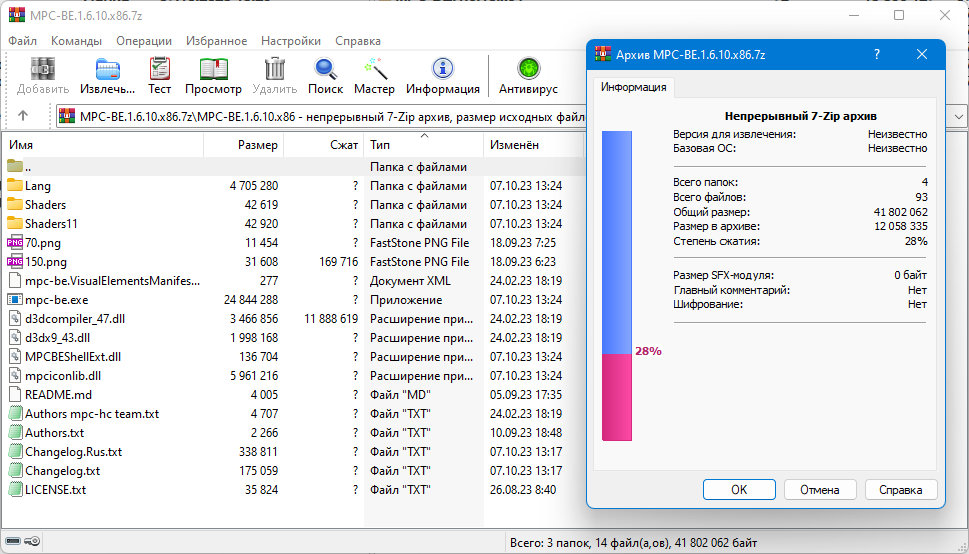The height and width of the screenshot is (554, 969).
Task: Sort by the Сжат column header
Action: [x=324, y=145]
